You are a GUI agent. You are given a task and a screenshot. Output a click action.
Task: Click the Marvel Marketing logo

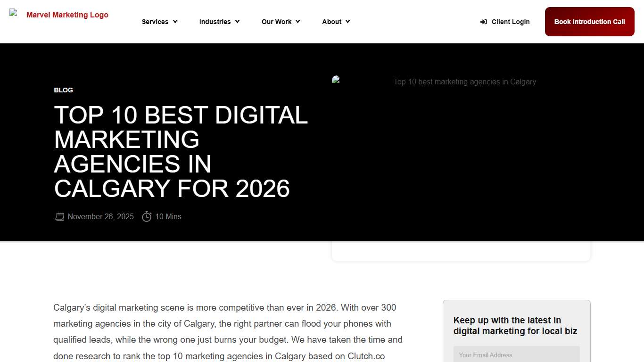pos(58,15)
